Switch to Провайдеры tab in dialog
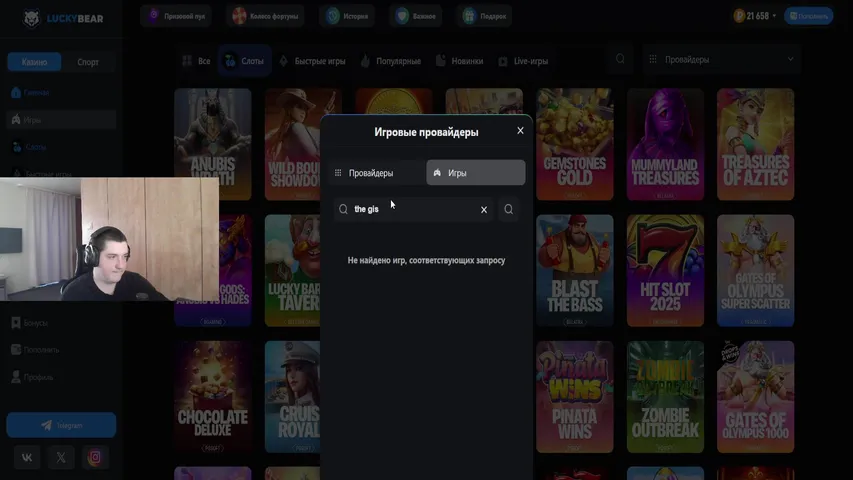This screenshot has width=853, height=480. click(x=377, y=173)
